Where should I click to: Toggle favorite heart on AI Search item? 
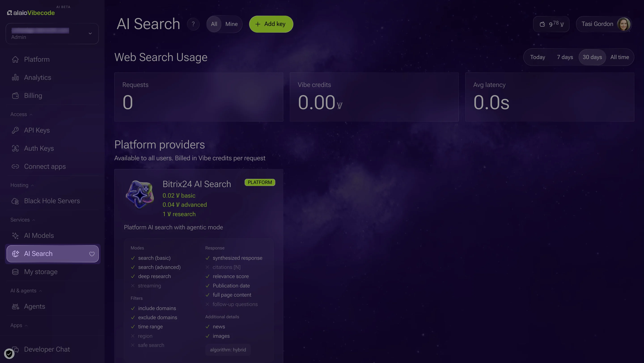point(92,254)
